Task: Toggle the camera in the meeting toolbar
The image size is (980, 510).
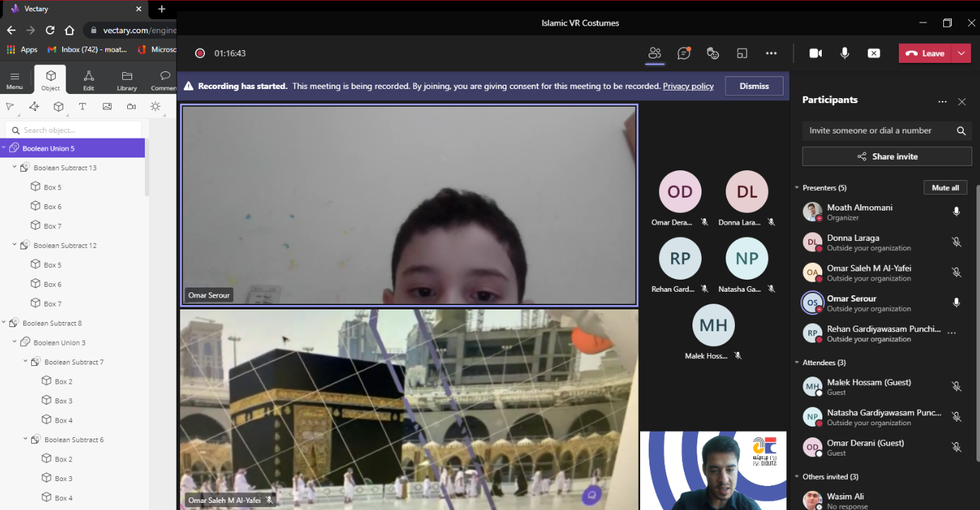Action: 815,53
